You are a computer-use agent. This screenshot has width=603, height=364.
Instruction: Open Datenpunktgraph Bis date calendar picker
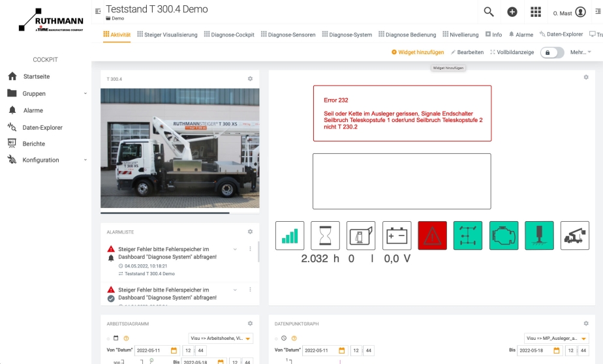[557, 350]
